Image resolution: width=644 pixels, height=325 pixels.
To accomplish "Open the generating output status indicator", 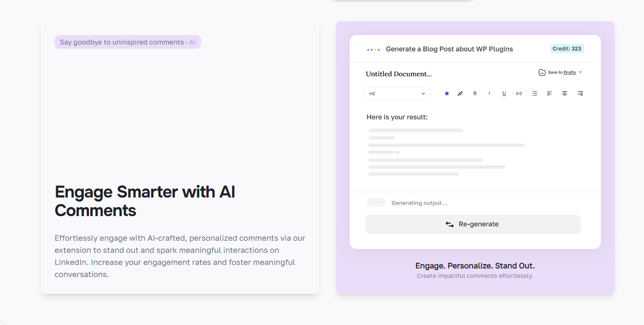I will pos(376,202).
